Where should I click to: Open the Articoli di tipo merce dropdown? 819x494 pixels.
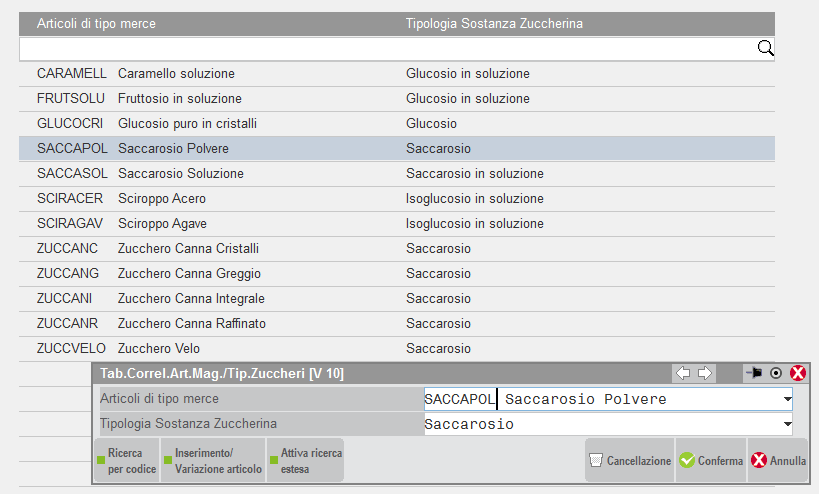pyautogui.click(x=787, y=400)
